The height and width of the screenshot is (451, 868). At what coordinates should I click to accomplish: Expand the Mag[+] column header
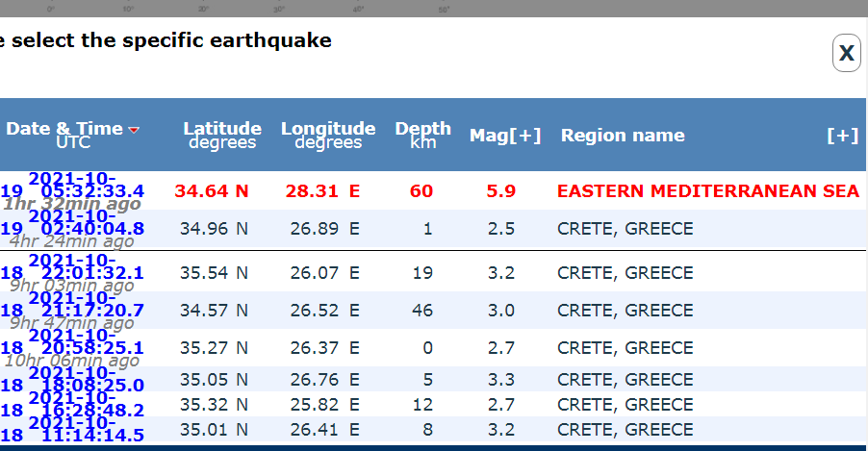[505, 136]
